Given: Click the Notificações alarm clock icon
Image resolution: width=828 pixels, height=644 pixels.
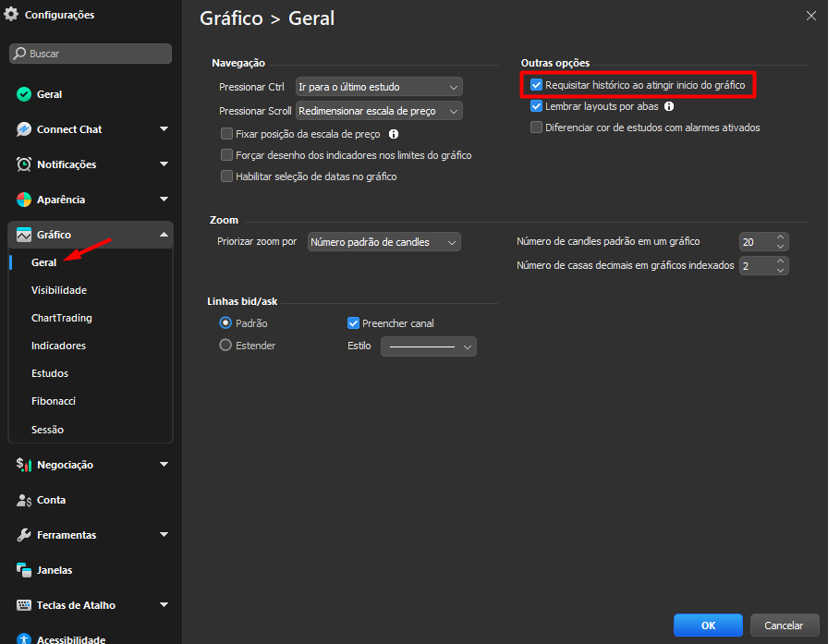Looking at the screenshot, I should coord(24,164).
